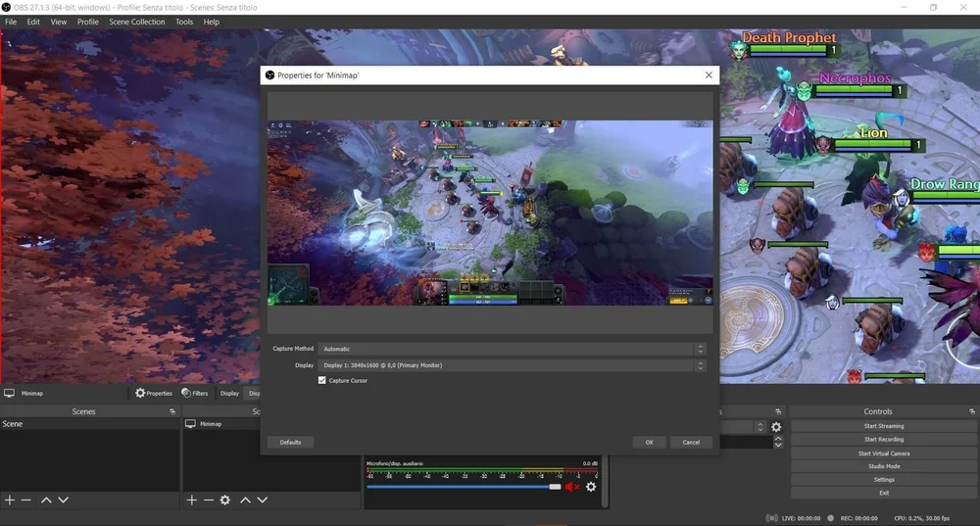Decrease transition duration with down arrow

pos(778,445)
